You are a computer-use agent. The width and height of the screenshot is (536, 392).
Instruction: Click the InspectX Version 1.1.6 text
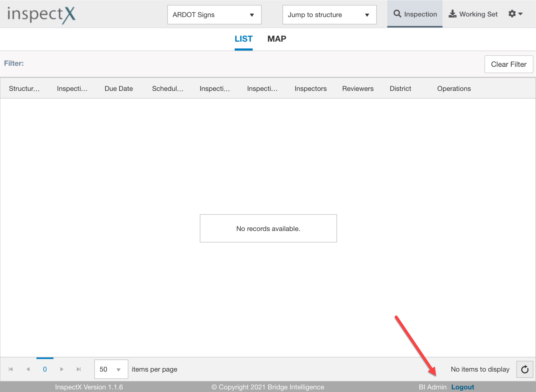point(89,387)
